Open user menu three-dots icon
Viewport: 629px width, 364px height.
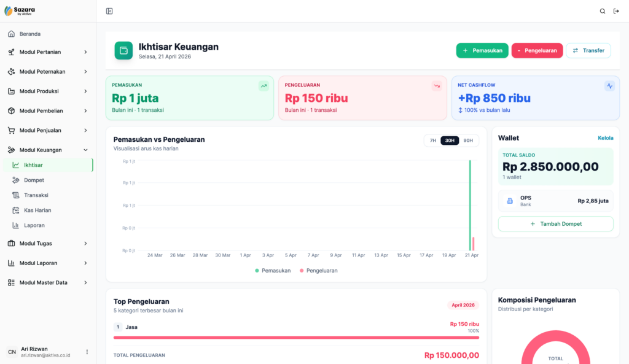pos(87,352)
